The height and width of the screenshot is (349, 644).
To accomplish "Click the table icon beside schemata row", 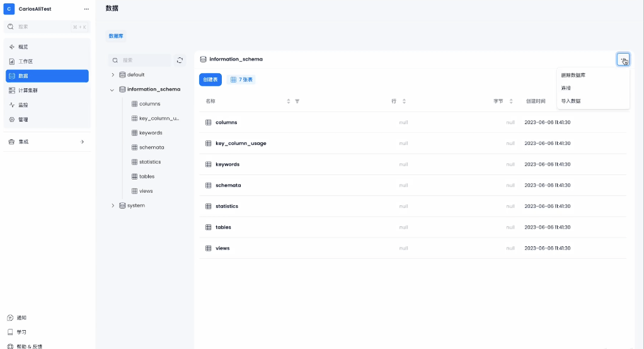I will (208, 185).
